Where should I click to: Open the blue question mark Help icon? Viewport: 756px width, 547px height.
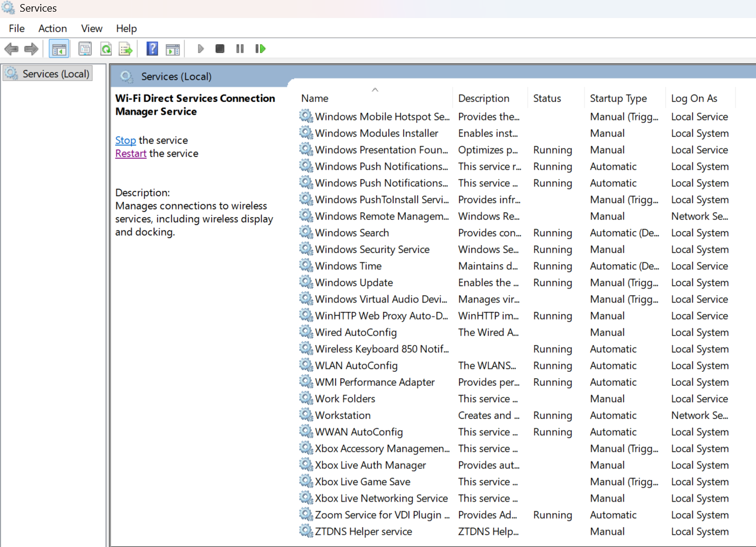coord(152,48)
